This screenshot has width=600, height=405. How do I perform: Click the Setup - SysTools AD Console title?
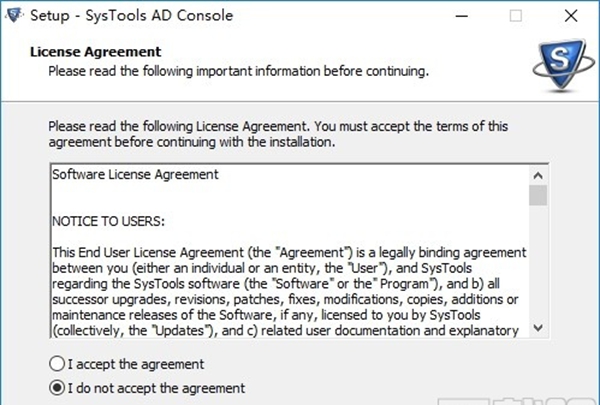(132, 16)
